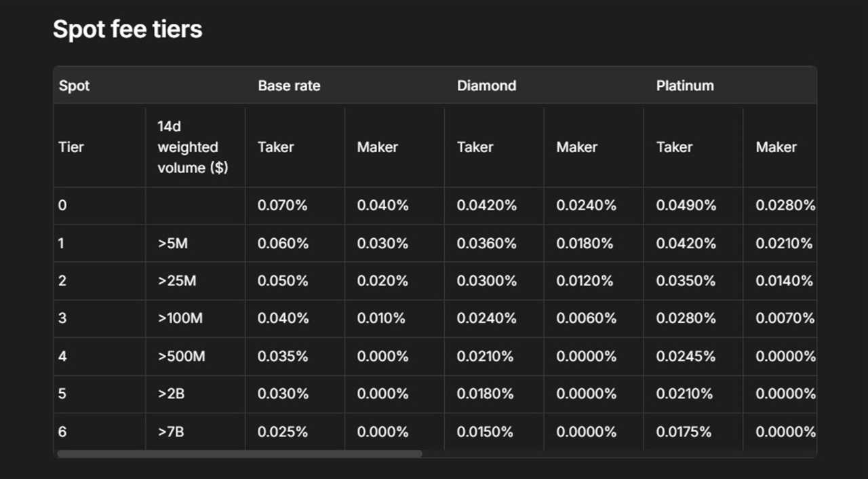Image resolution: width=868 pixels, height=479 pixels.
Task: Click tier 3 Diamond maker fee 0.0060%
Action: click(x=586, y=318)
